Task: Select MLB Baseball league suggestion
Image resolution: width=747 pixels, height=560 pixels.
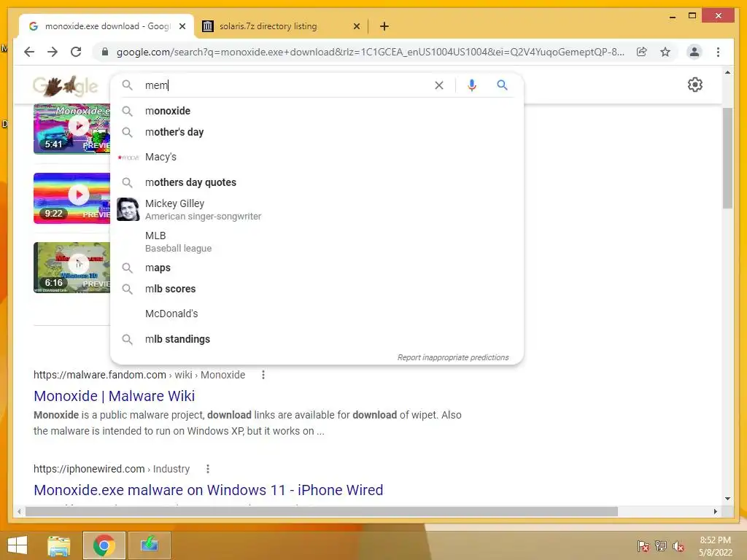Action: point(317,241)
